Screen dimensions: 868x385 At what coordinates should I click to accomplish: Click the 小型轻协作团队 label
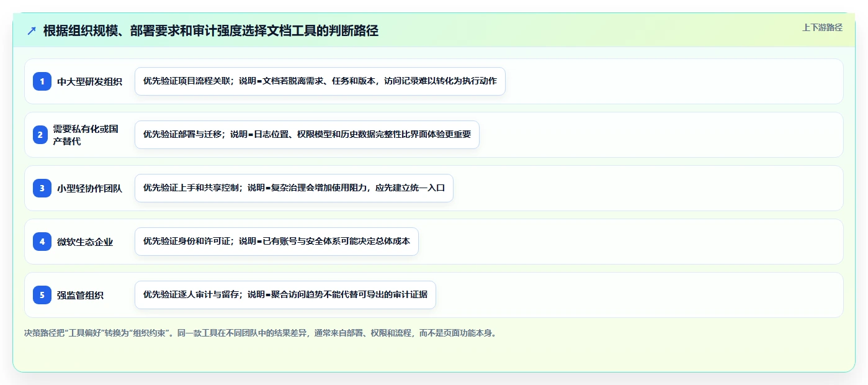[90, 188]
